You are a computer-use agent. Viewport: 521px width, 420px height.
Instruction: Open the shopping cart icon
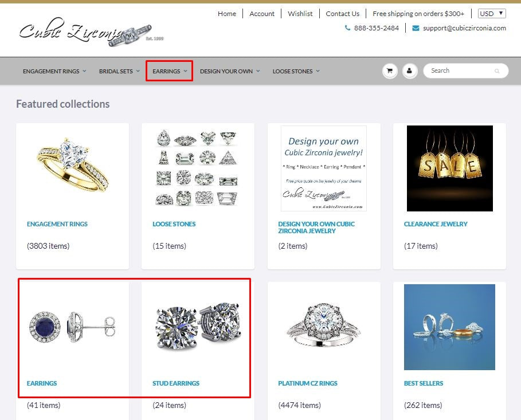390,71
